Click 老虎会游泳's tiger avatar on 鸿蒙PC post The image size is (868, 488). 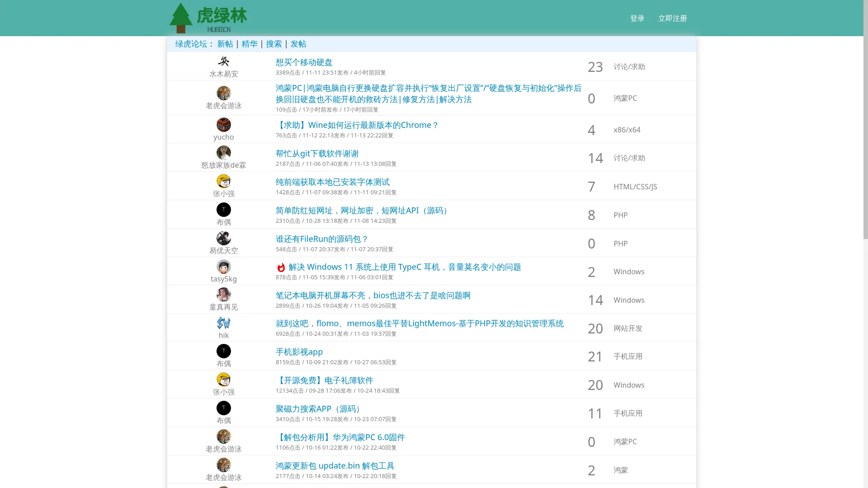pyautogui.click(x=224, y=93)
